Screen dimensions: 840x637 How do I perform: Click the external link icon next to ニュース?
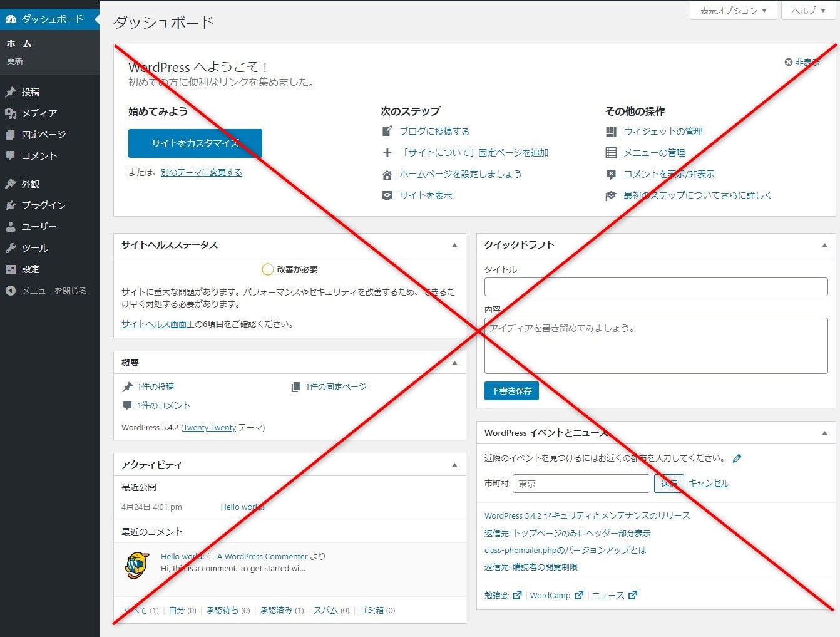pos(633,595)
